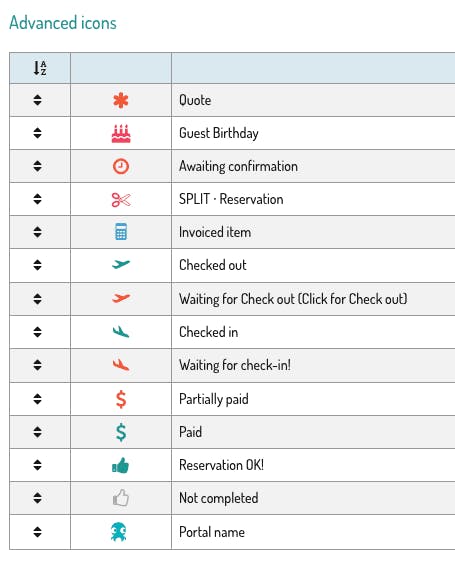
Task: Click the grey Not completed thumbs-up icon
Action: (x=121, y=498)
